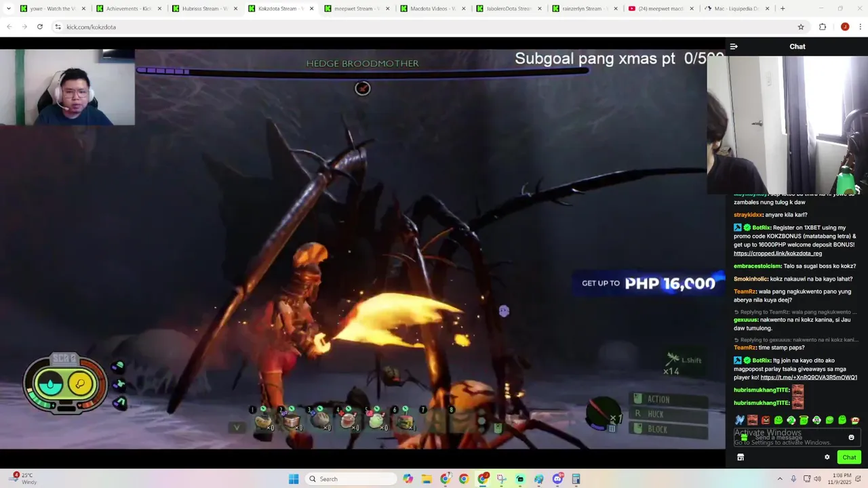Open Chrome three-dot menu
The image size is (868, 488).
[860, 27]
